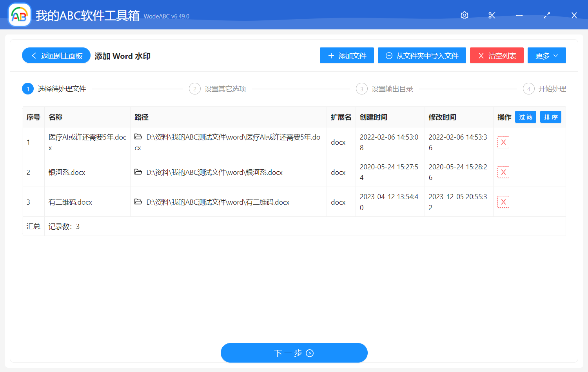Delete 有二维码.docx using the red X icon
Image resolution: width=588 pixels, height=372 pixels.
(x=503, y=201)
